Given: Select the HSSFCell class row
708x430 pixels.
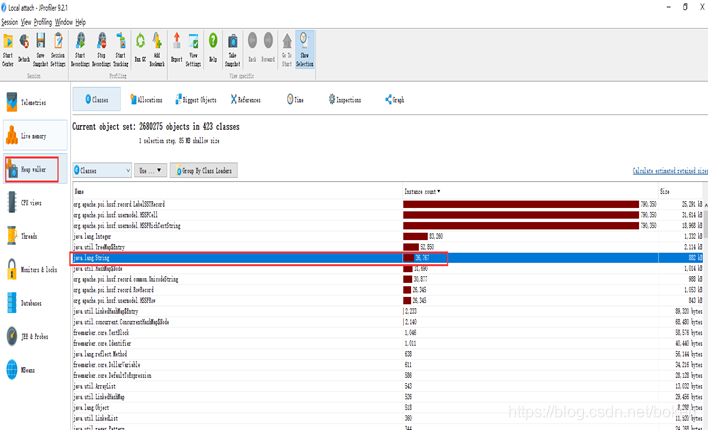Looking at the screenshot, I should pyautogui.click(x=387, y=215).
